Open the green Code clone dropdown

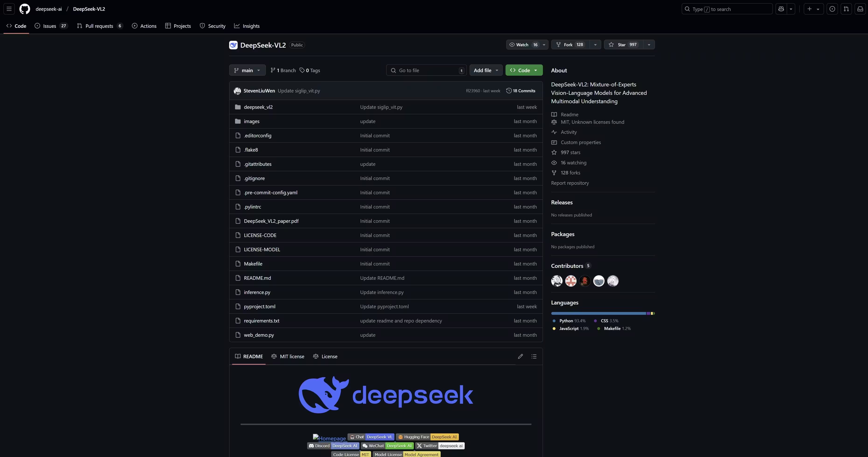(524, 70)
